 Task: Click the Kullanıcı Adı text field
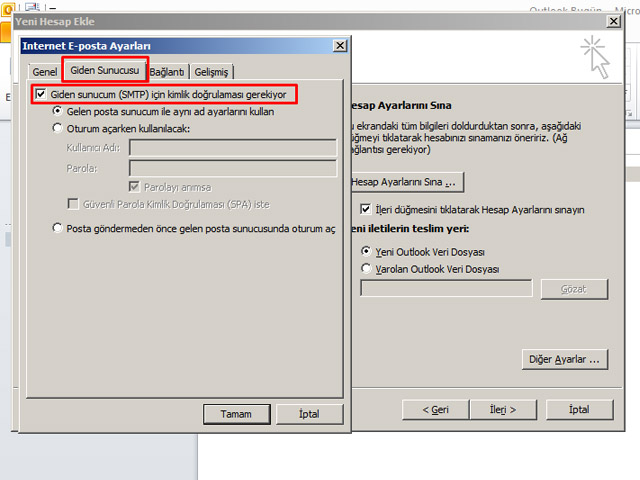click(232, 148)
